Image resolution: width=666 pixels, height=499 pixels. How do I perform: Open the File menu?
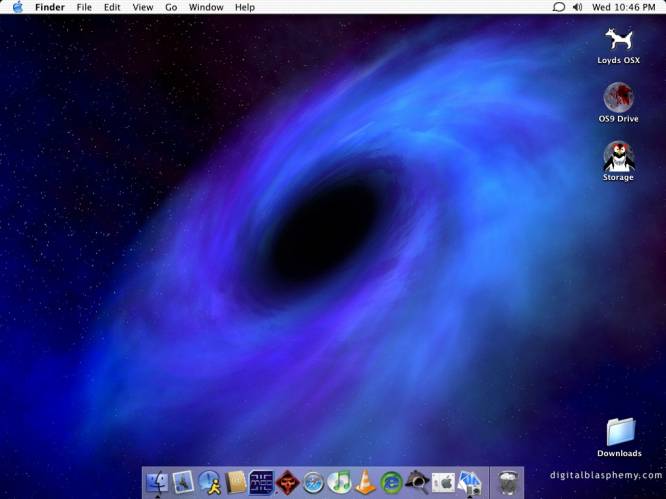[x=84, y=7]
